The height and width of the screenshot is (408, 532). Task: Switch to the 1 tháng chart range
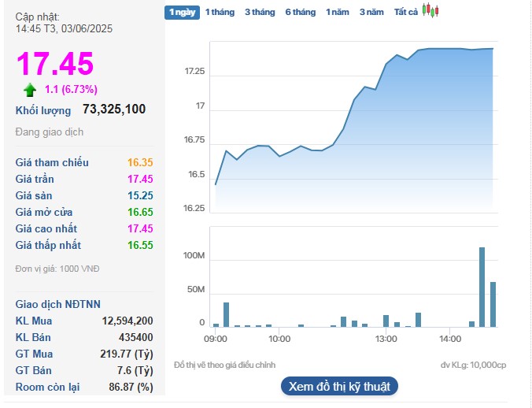[220, 12]
